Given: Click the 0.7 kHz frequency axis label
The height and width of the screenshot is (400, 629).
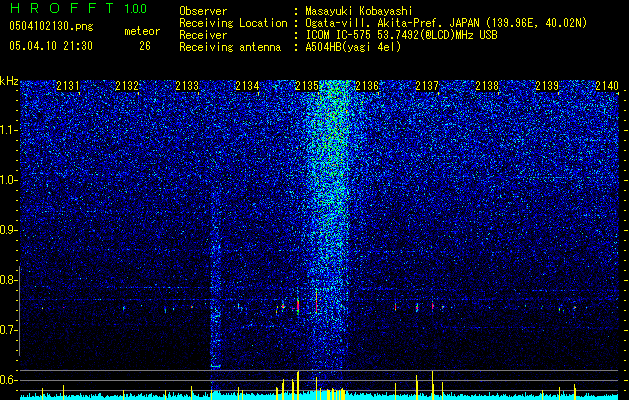Looking at the screenshot, I should pyautogui.click(x=9, y=330).
